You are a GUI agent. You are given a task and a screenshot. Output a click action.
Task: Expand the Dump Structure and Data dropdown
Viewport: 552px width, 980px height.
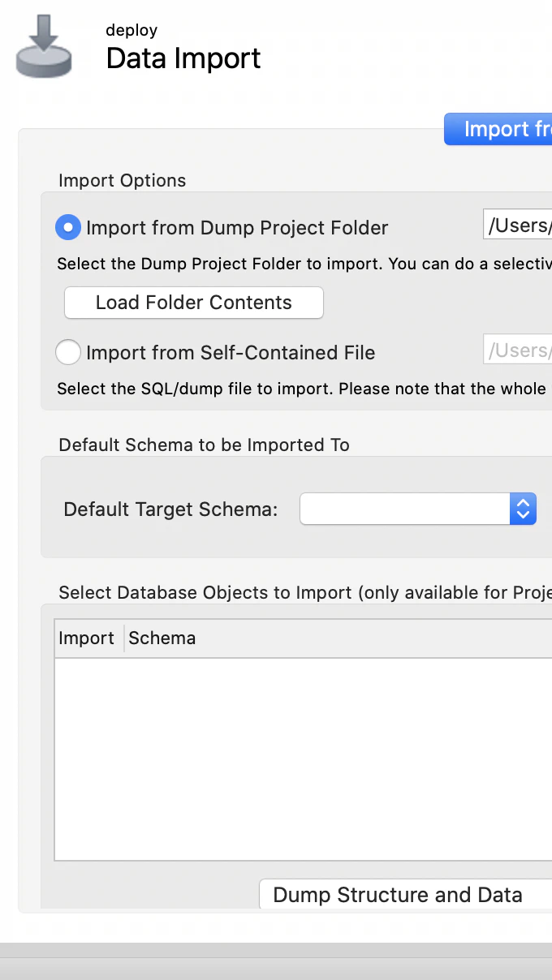[x=405, y=895]
